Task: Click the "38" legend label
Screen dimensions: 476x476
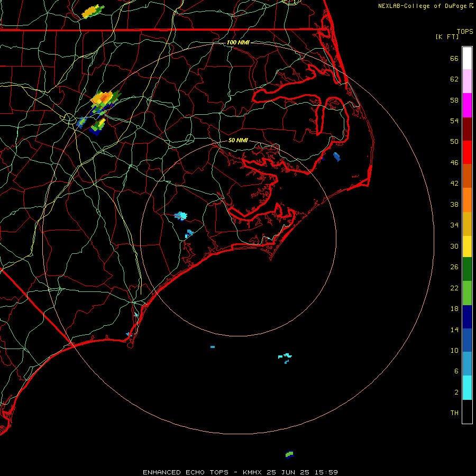Action: pyautogui.click(x=454, y=205)
